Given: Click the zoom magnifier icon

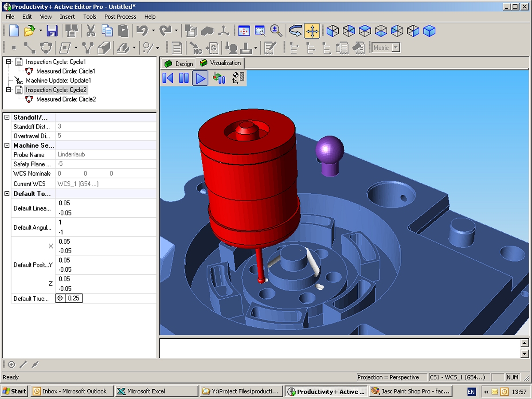Looking at the screenshot, I should tap(276, 31).
